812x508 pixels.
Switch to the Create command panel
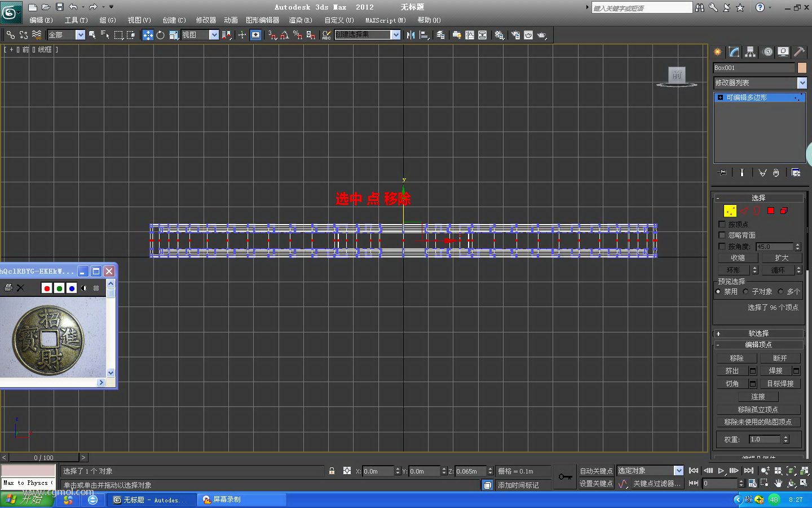pyautogui.click(x=718, y=52)
